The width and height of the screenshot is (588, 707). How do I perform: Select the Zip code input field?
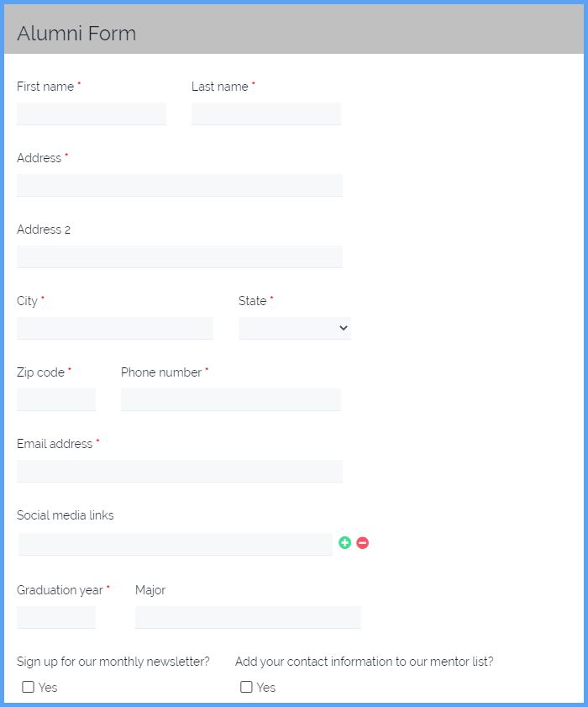coord(56,399)
